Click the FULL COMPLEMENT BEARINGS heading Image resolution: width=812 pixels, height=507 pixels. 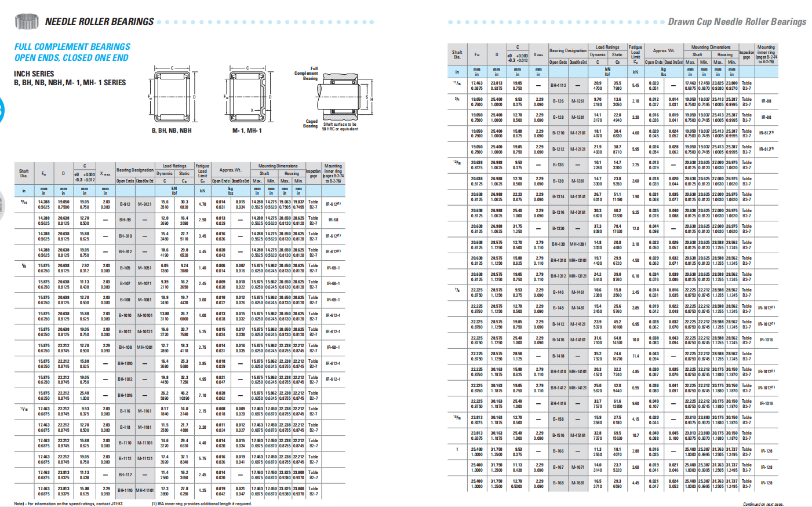pyautogui.click(x=72, y=46)
